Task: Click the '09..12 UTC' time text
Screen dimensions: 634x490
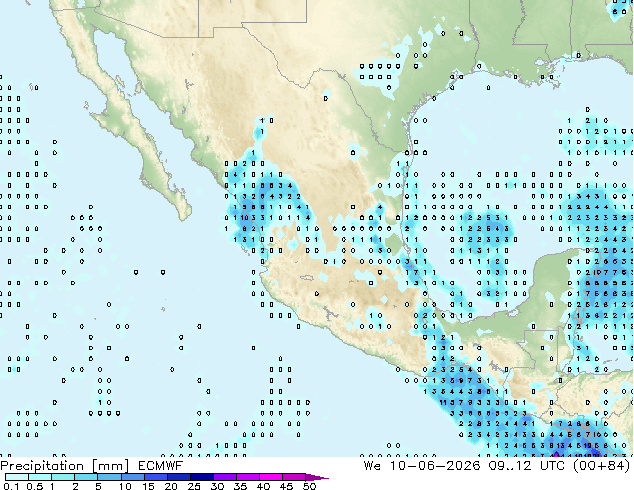Action: pos(528,466)
